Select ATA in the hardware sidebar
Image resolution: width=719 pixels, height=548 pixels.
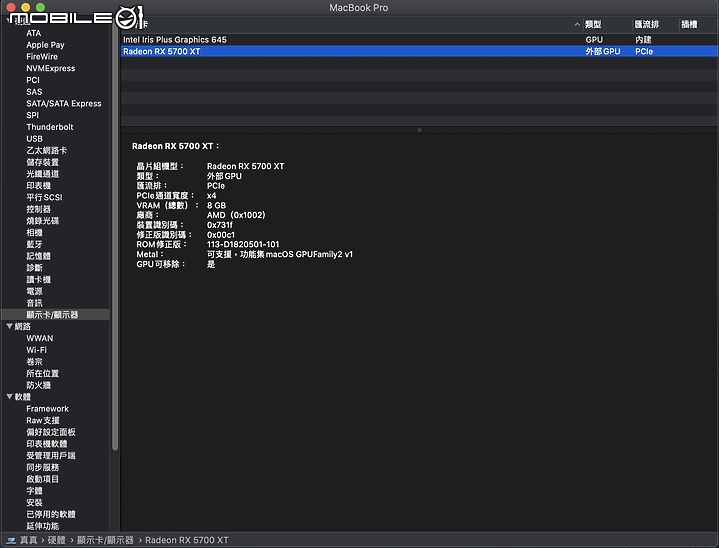33,33
